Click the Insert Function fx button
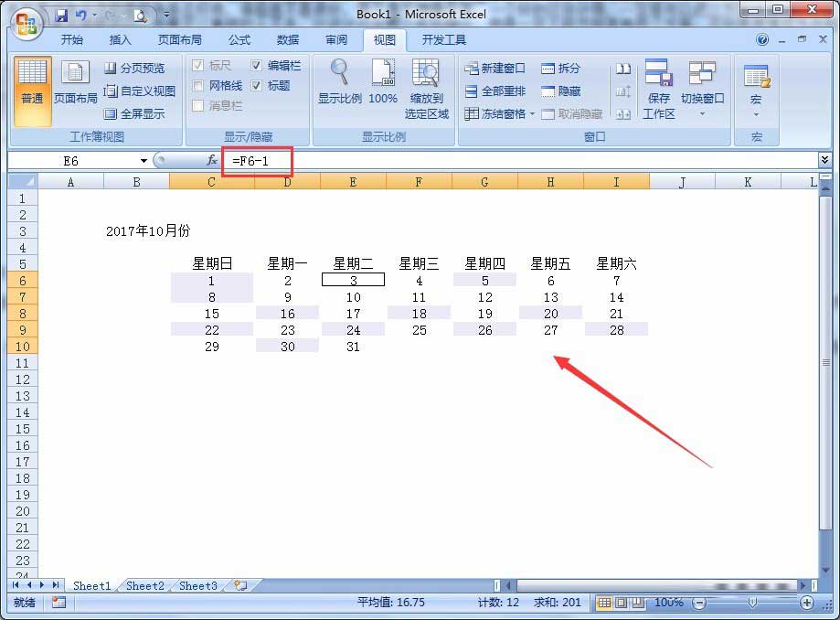The width and height of the screenshot is (840, 620). (212, 160)
